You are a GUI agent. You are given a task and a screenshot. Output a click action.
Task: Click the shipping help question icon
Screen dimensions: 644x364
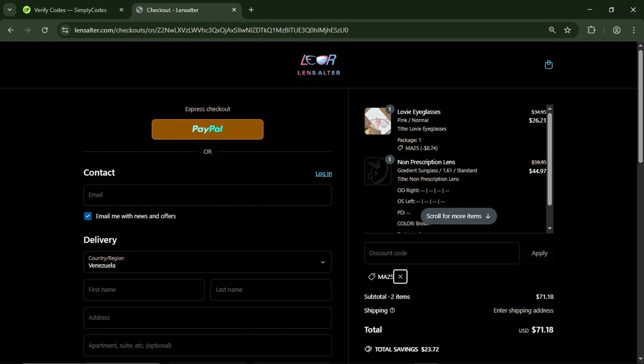392,310
